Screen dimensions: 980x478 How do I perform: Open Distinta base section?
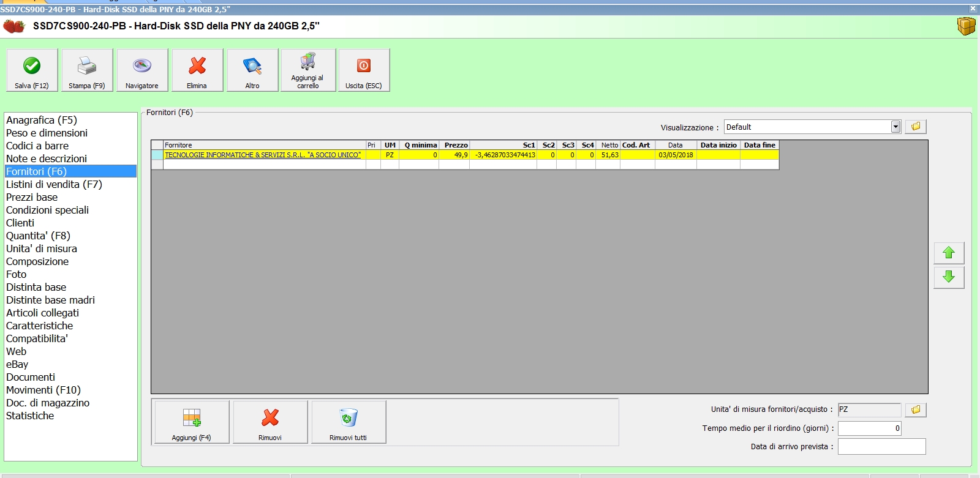tap(70, 287)
